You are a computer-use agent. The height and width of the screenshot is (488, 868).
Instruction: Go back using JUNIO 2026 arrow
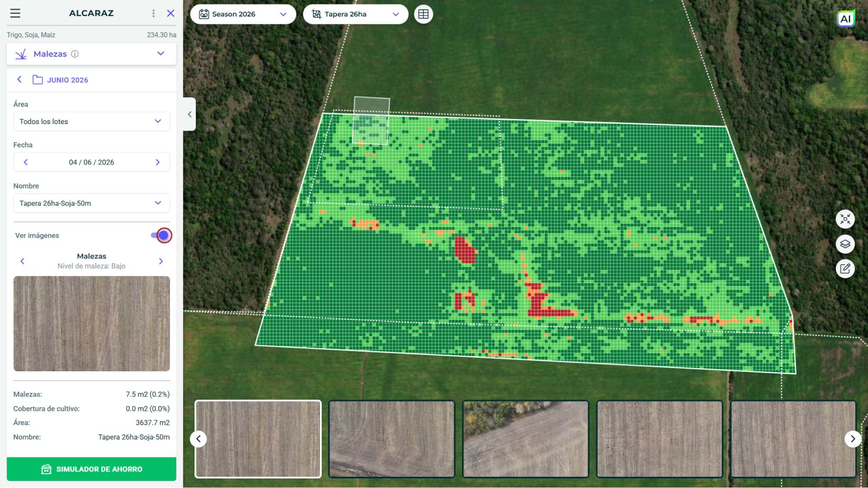click(20, 79)
